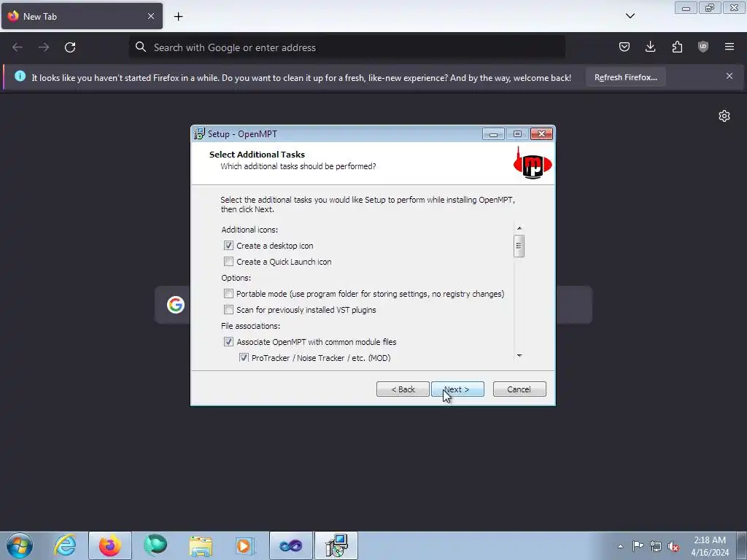This screenshot has height=560, width=747.
Task: Show hidden system tray icons
Action: tap(620, 546)
